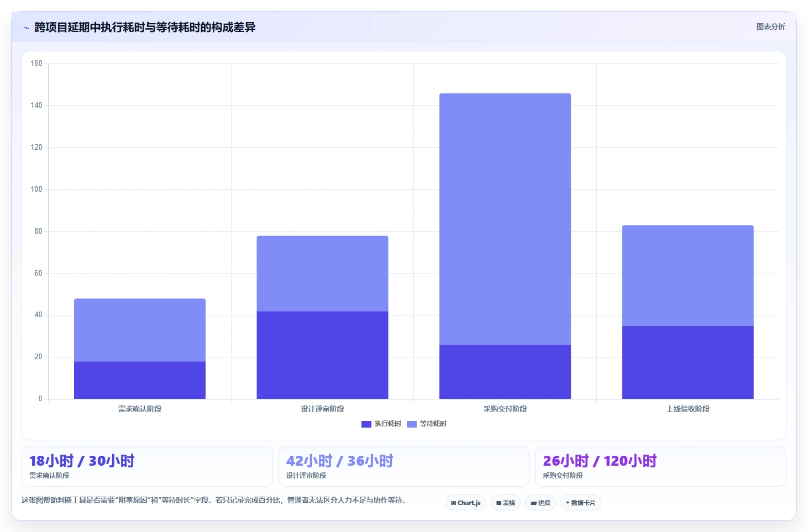Select the 数据卡片 tag chip

coord(581,503)
